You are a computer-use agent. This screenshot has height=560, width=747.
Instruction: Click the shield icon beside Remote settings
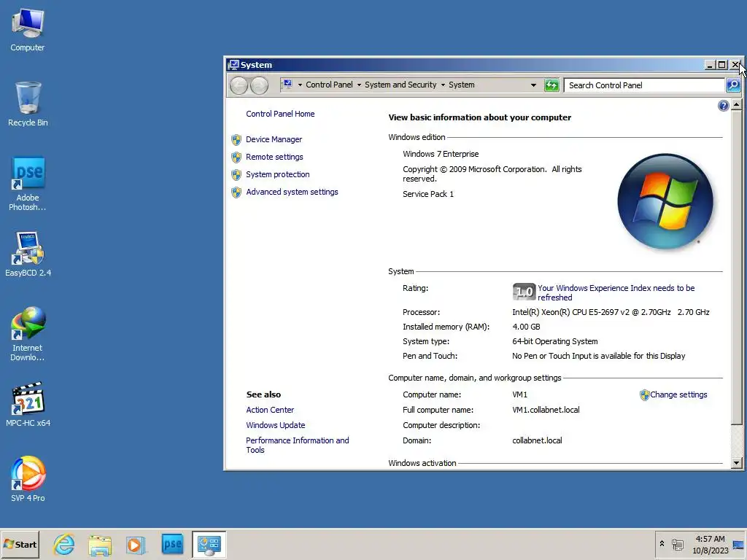pos(236,157)
